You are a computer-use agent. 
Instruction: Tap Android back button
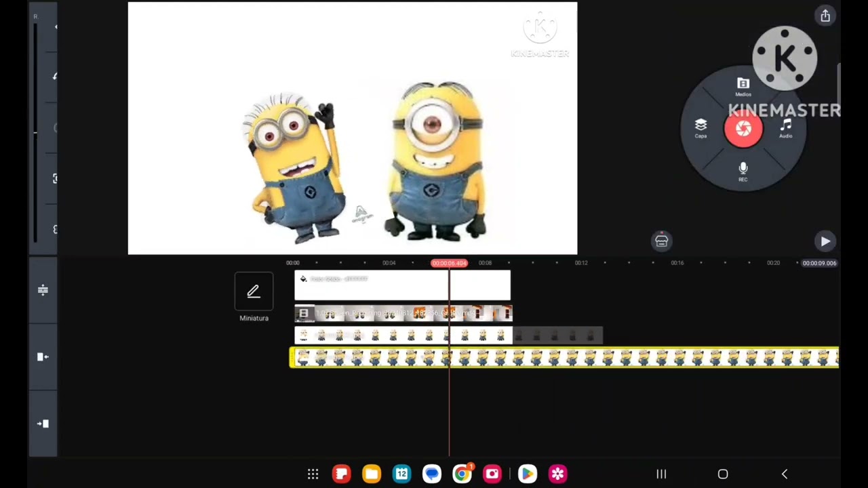[785, 474]
